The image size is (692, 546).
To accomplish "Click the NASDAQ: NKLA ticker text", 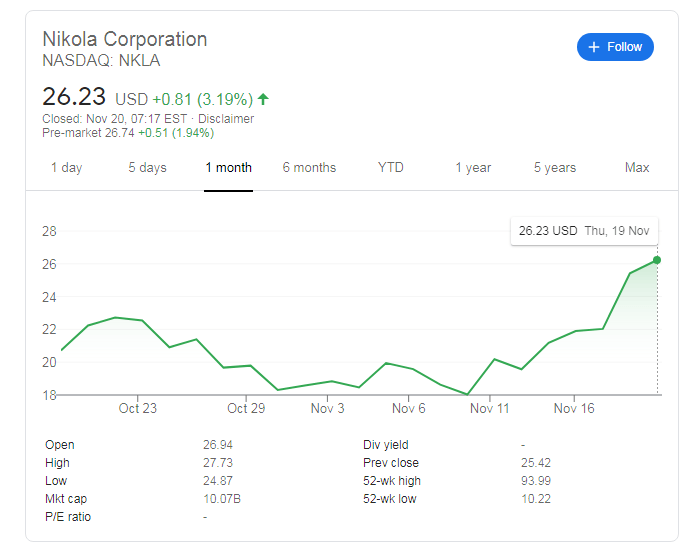I will pos(101,60).
